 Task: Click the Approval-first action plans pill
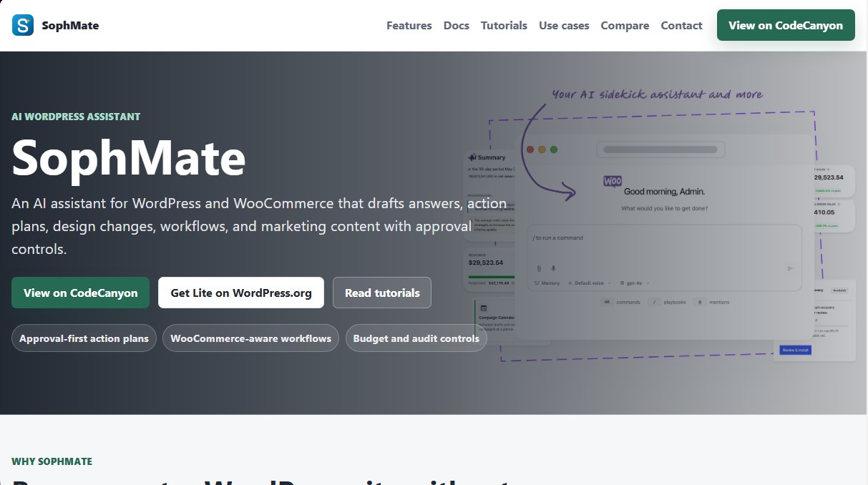pyautogui.click(x=84, y=338)
